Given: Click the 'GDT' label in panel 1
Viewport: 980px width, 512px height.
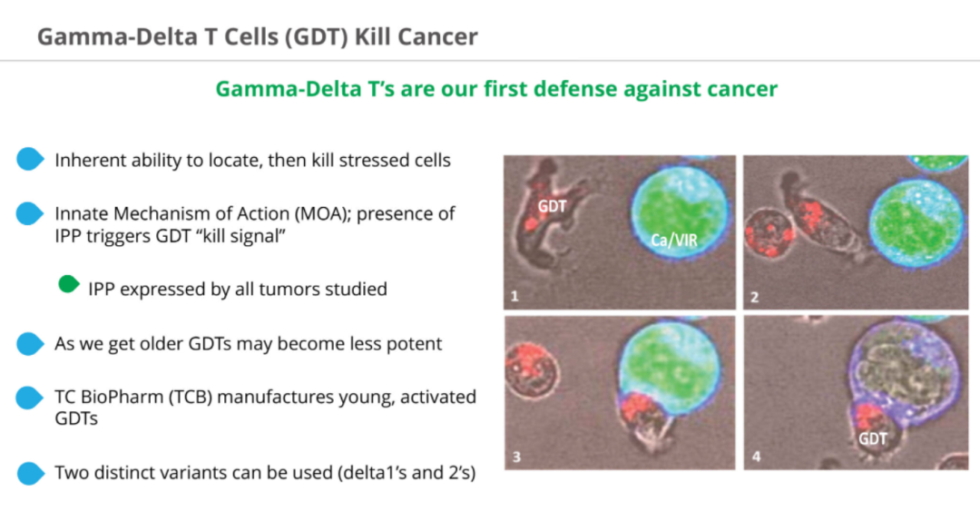Looking at the screenshot, I should 552,206.
